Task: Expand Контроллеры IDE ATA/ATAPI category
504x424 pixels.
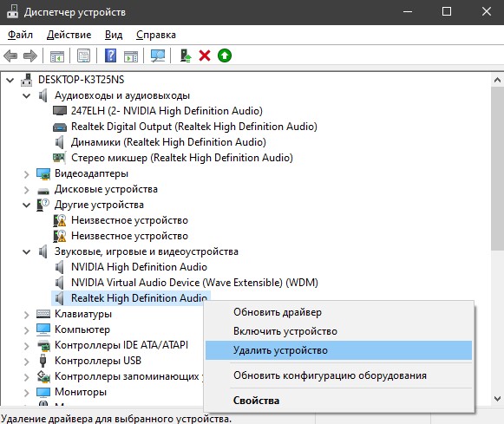Action: (27, 346)
